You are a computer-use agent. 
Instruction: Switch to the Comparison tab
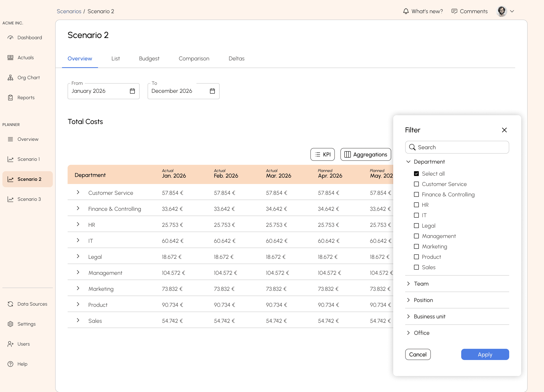(x=194, y=59)
